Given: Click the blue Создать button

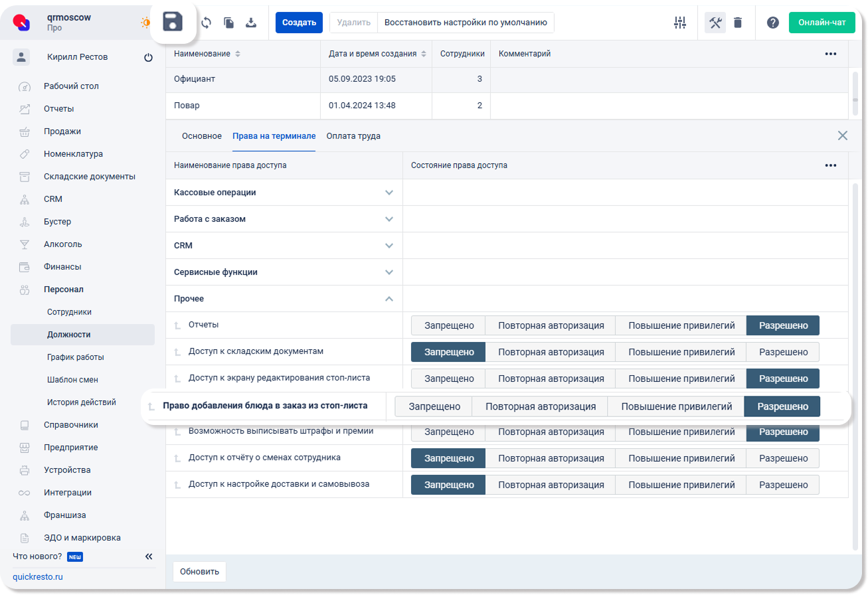Looking at the screenshot, I should (x=299, y=23).
